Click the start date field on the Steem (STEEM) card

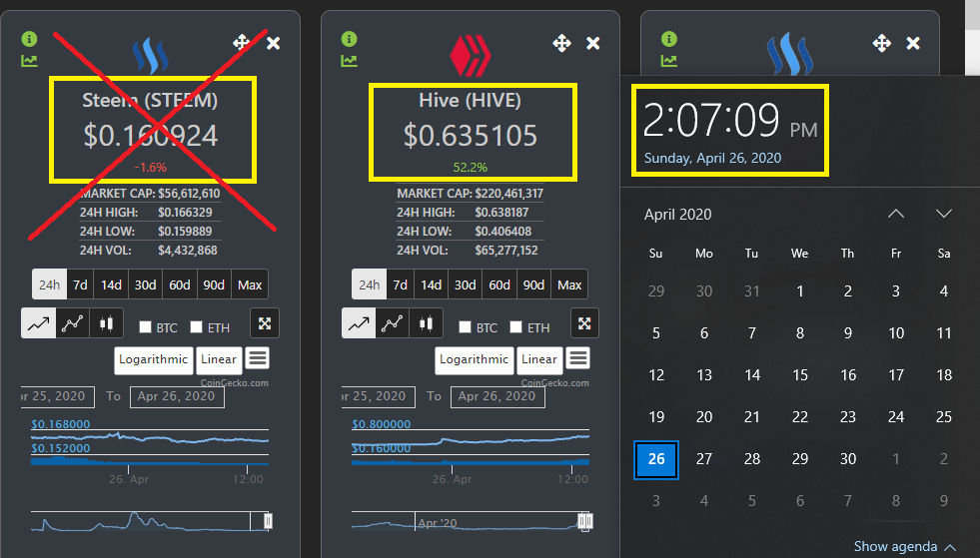tap(58, 396)
